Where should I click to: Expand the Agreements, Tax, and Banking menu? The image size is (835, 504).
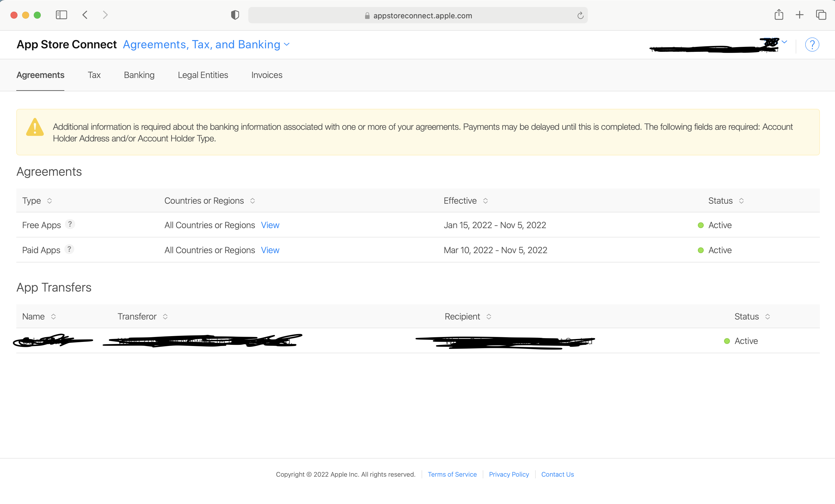tap(206, 44)
